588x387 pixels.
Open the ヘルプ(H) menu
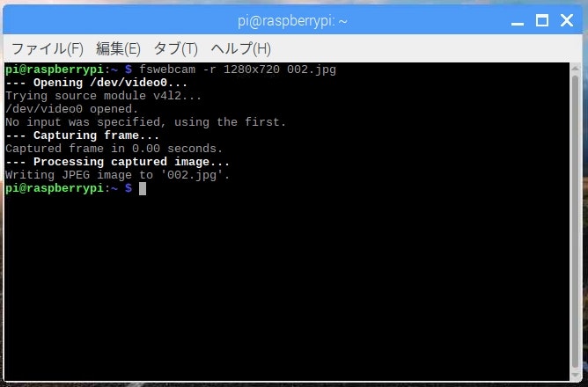(241, 48)
